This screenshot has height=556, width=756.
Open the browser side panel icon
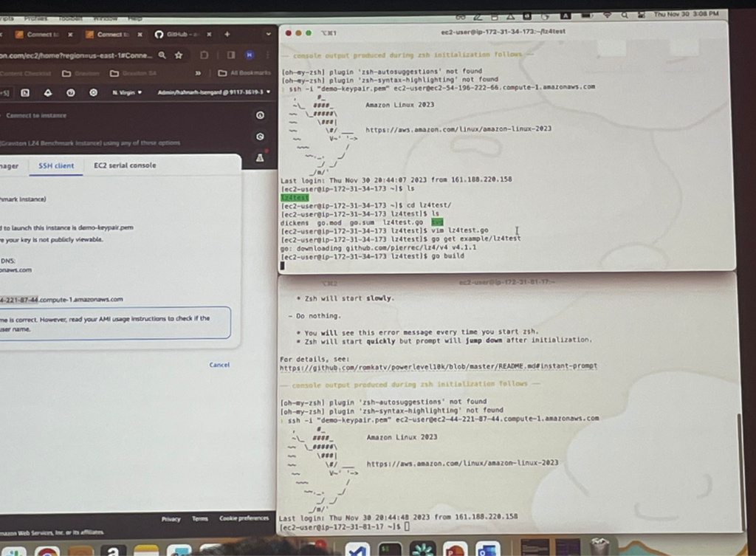(x=230, y=55)
